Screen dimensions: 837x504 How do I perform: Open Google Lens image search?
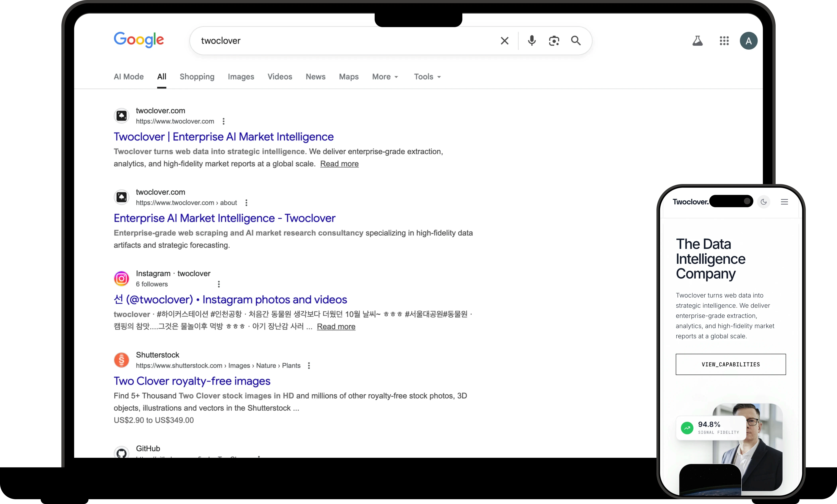click(x=554, y=41)
